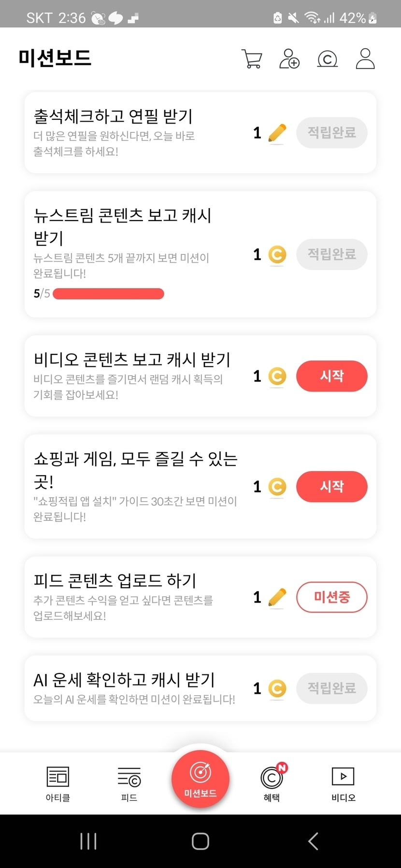Tap the coin icon for 비디오 콘텐츠 mission
The height and width of the screenshot is (868, 401).
(x=277, y=377)
